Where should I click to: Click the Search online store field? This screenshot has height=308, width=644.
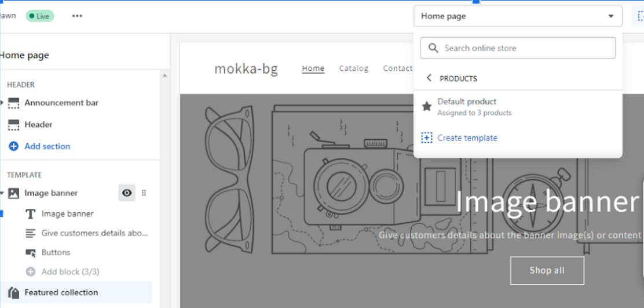tap(517, 48)
